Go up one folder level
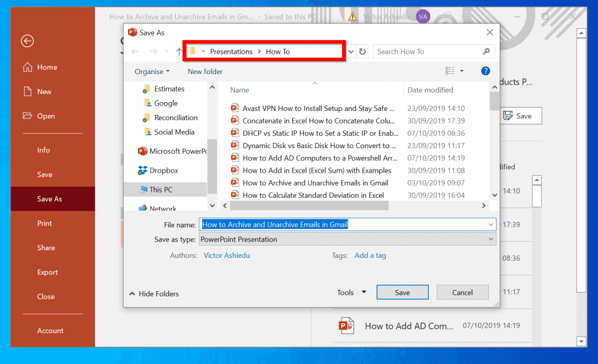This screenshot has width=598, height=364. point(179,51)
